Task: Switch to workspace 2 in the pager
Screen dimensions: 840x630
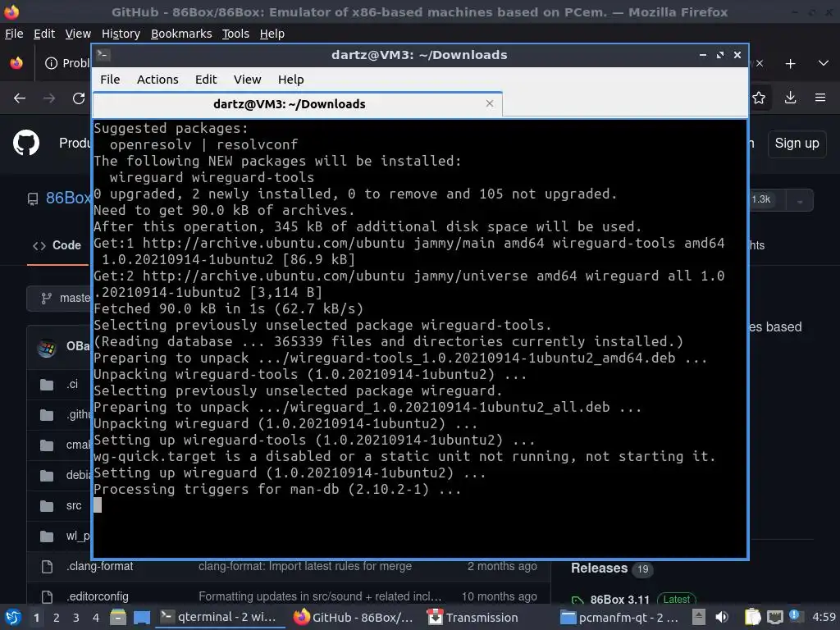Action: click(56, 618)
